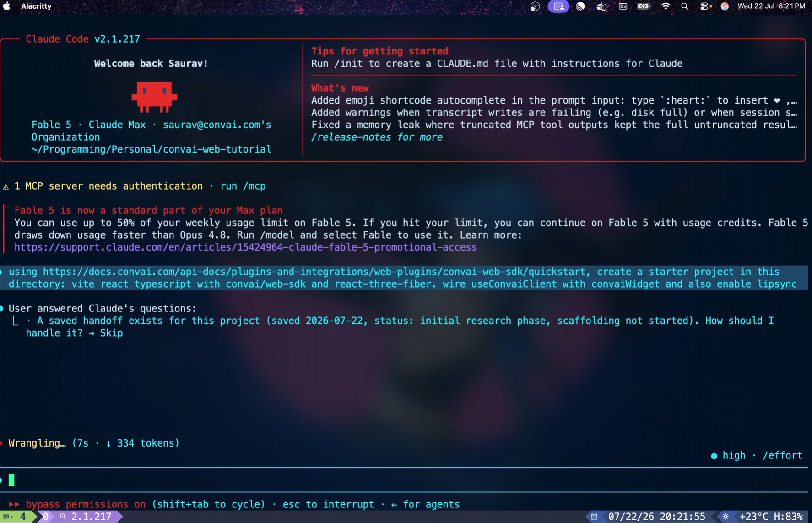
Task: Click the prompt input line
Action: (404, 480)
